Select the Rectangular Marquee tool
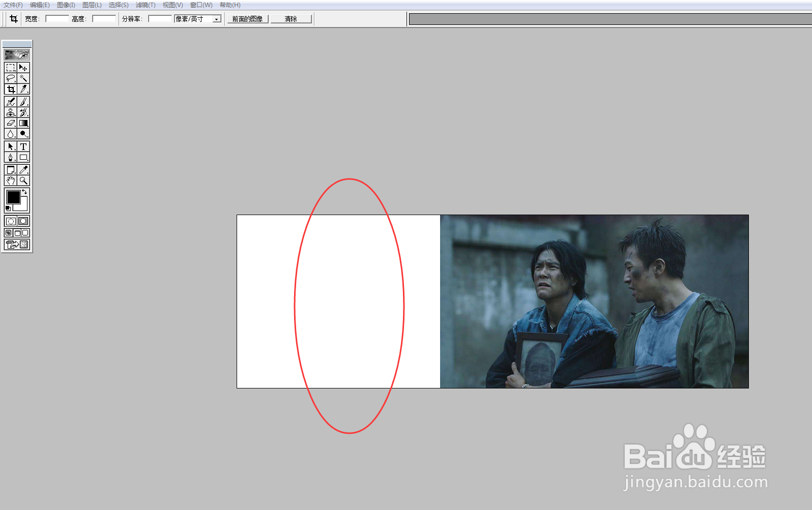 point(11,68)
